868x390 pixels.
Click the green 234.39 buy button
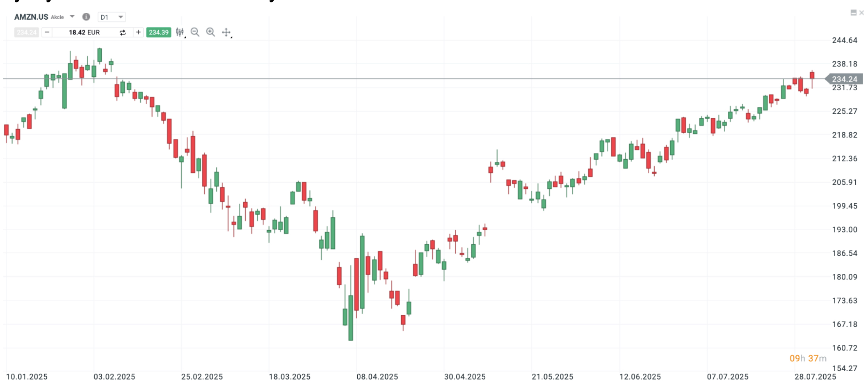[x=159, y=32]
